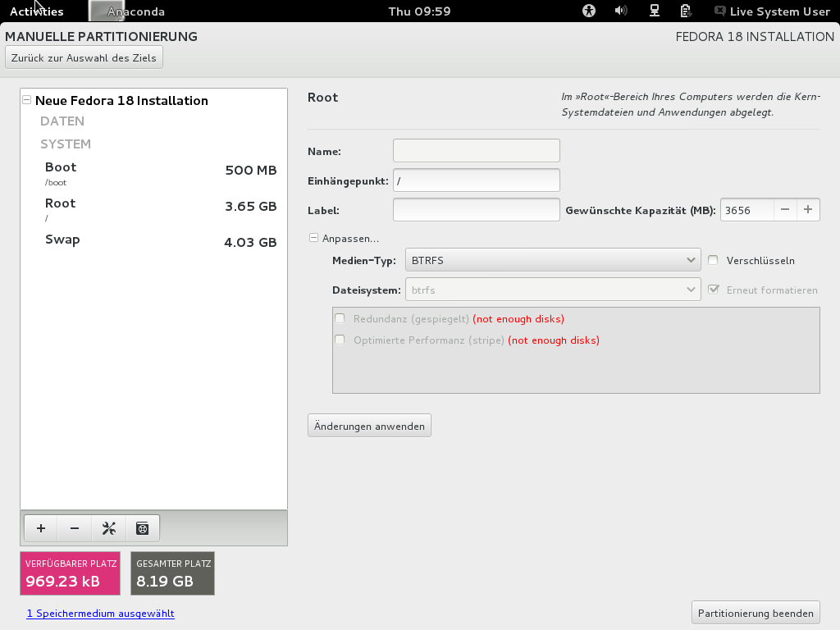Click the Anaconda application menu

pyautogui.click(x=127, y=11)
